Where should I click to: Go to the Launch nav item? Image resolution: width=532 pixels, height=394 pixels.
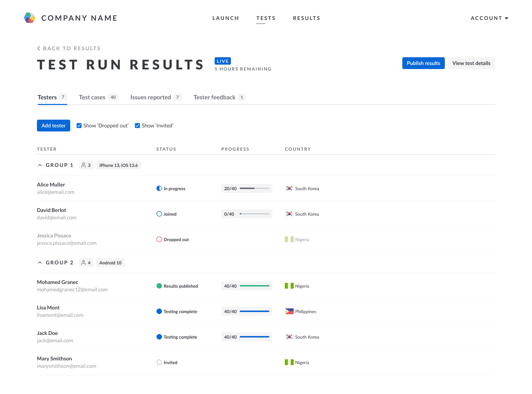pos(226,18)
